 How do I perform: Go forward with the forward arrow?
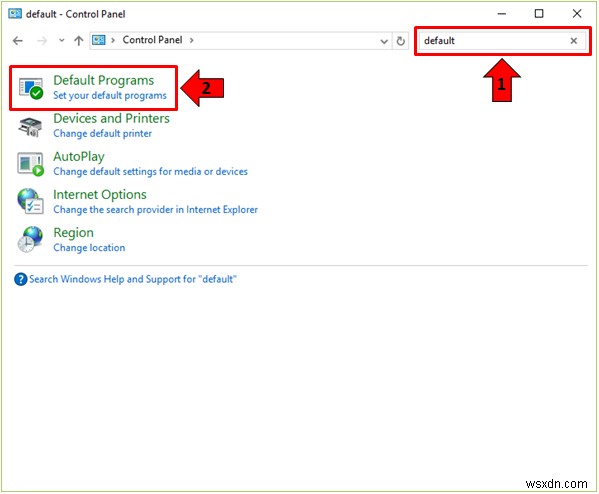tap(42, 40)
